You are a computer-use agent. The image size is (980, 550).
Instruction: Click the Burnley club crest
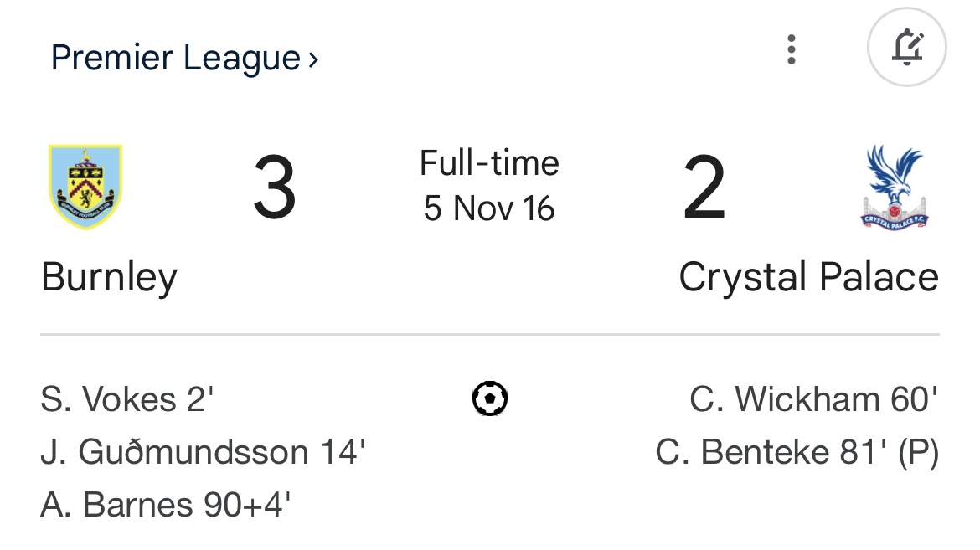[x=85, y=188]
